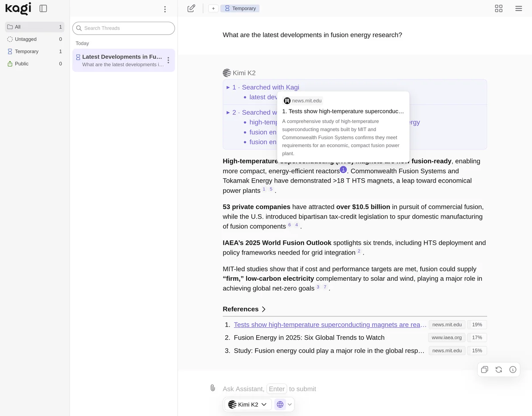The height and width of the screenshot is (416, 532).
Task: Regenerate the response with the refresh icon
Action: click(499, 369)
